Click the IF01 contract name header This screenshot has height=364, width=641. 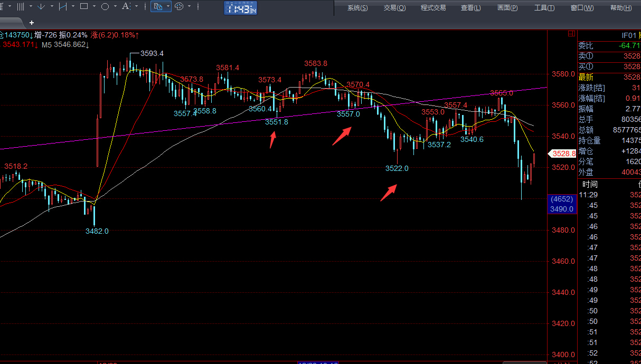pos(628,35)
